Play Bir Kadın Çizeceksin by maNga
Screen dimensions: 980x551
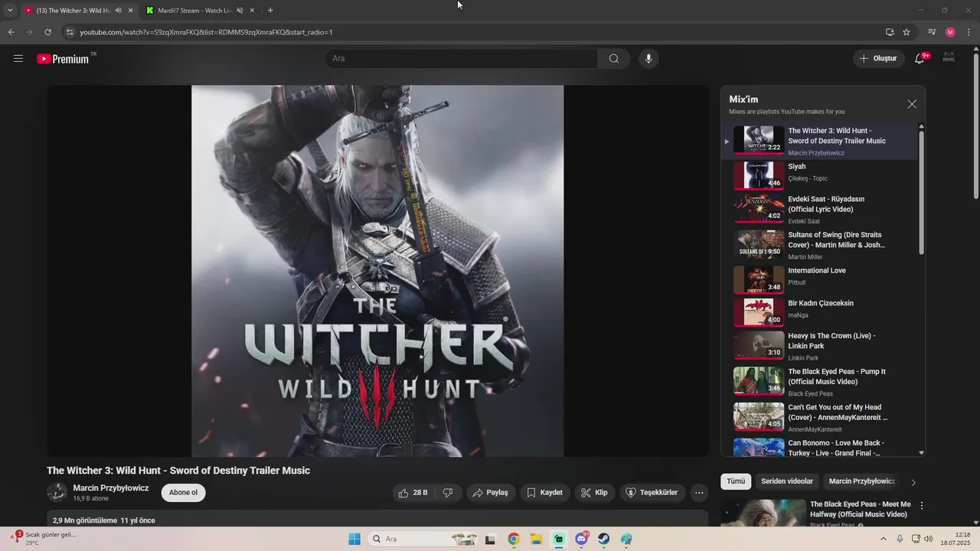(819, 312)
